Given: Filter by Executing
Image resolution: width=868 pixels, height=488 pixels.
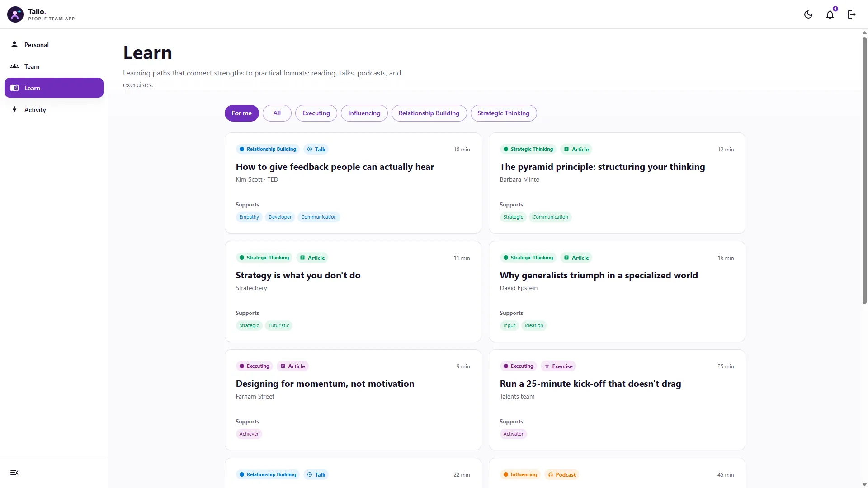Looking at the screenshot, I should point(316,113).
